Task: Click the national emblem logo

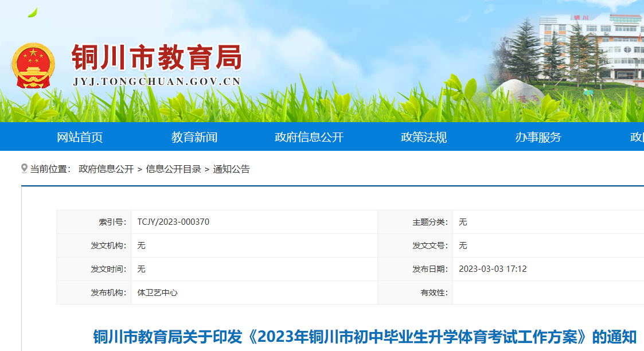Action: pos(33,66)
